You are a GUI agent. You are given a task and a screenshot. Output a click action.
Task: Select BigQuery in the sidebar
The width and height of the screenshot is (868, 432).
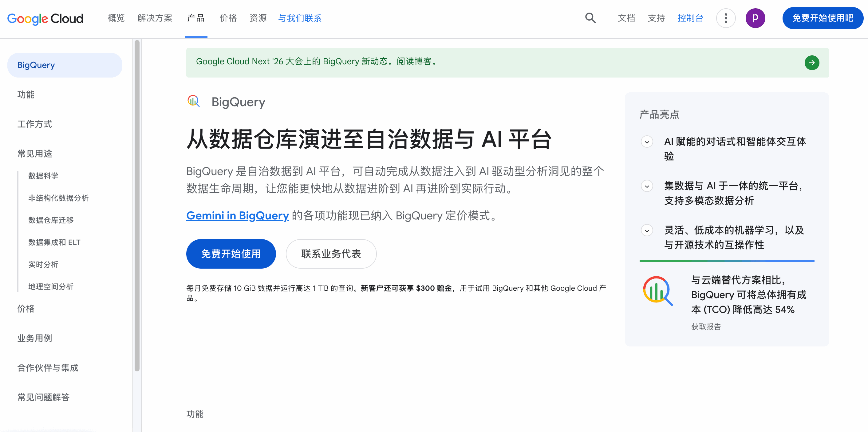coord(65,65)
